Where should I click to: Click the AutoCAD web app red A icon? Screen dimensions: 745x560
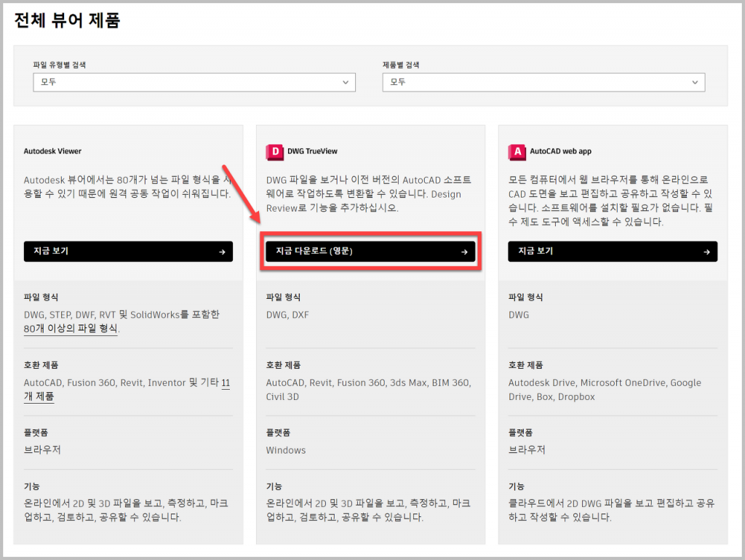click(x=517, y=151)
